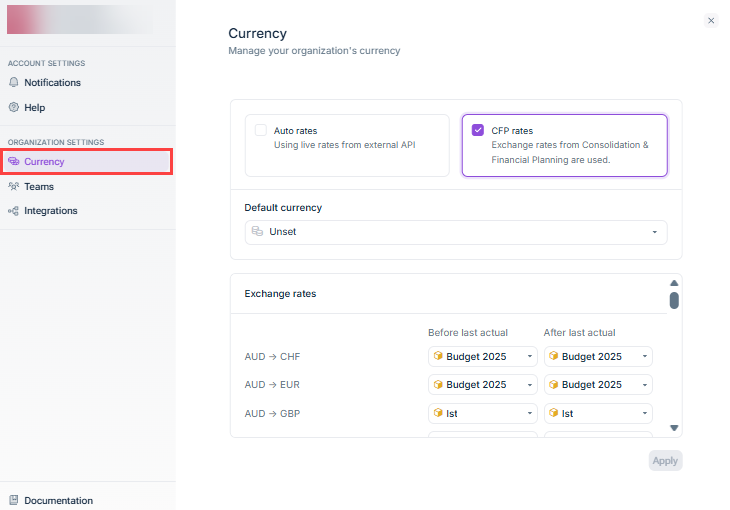
Task: Click the Currency coins icon in sidebar
Action: pyautogui.click(x=14, y=161)
